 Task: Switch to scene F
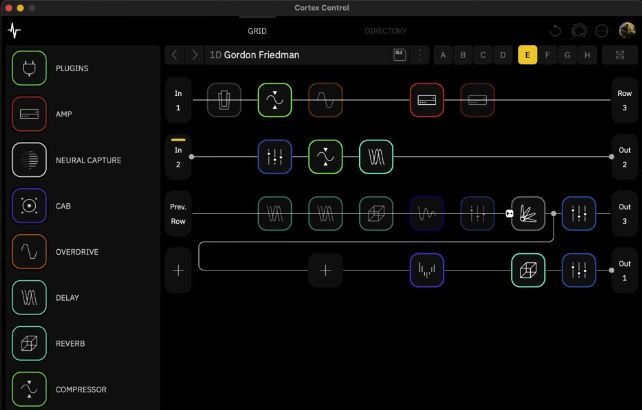pos(547,55)
